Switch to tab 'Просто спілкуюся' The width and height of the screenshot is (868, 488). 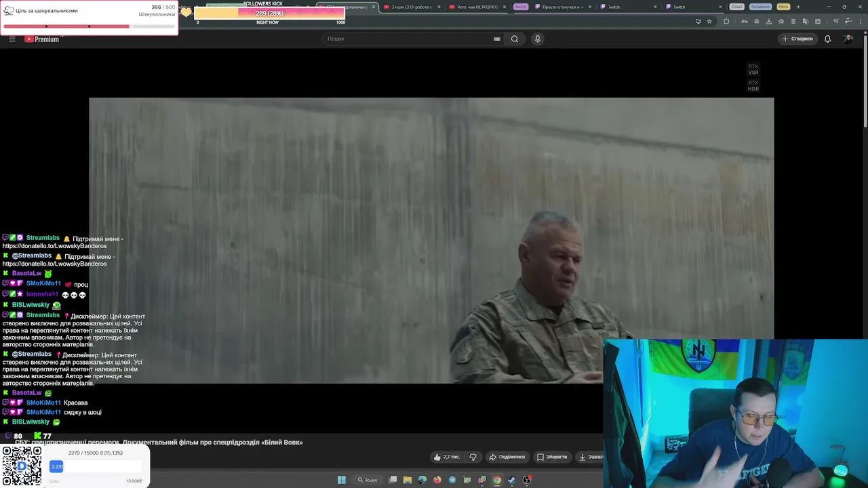pyautogui.click(x=561, y=7)
